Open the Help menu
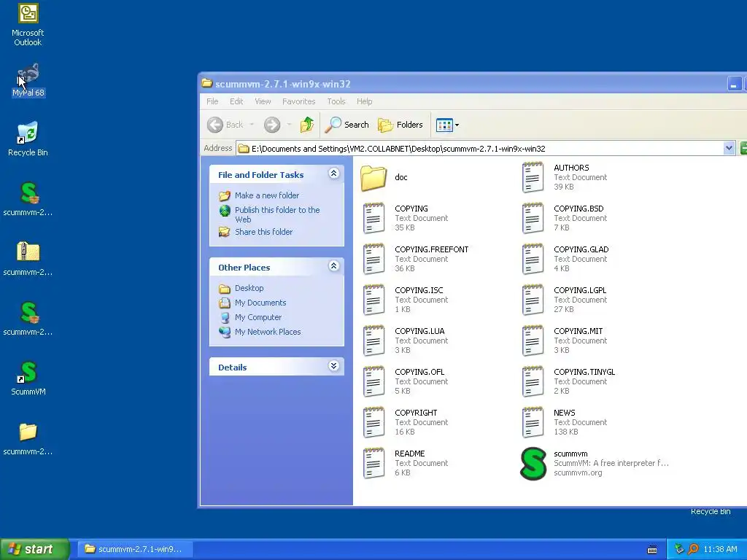This screenshot has width=747, height=560. (x=365, y=101)
